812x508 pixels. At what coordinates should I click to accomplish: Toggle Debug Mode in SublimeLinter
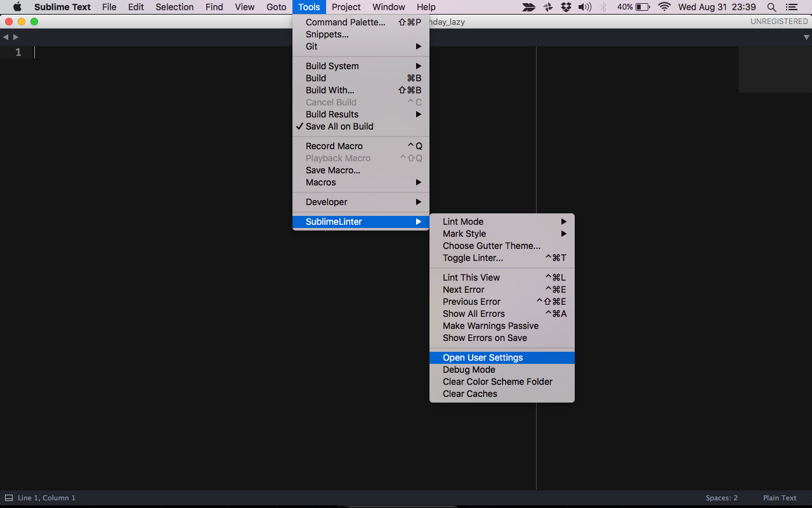coord(502,370)
